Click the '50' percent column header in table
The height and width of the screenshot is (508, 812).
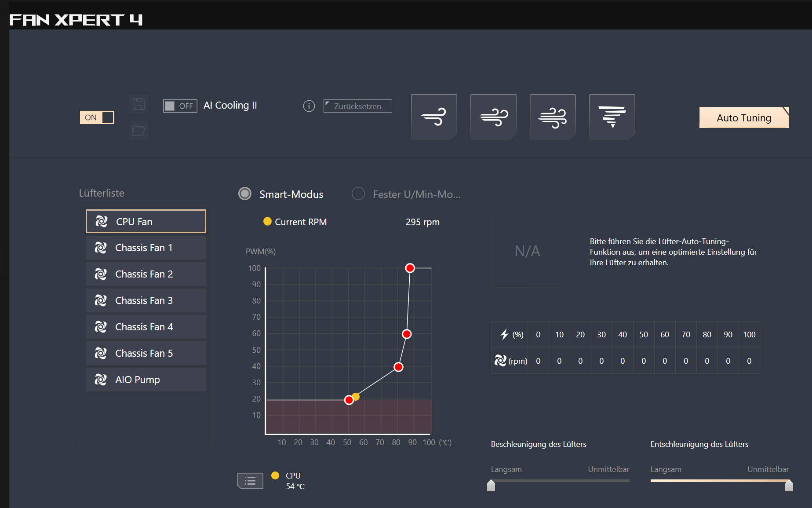644,335
